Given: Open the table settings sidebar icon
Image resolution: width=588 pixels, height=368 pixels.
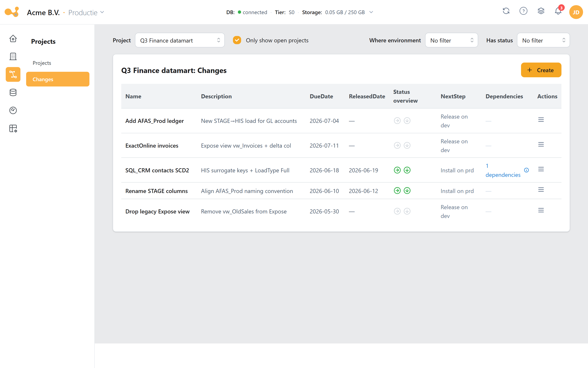Looking at the screenshot, I should (13, 129).
